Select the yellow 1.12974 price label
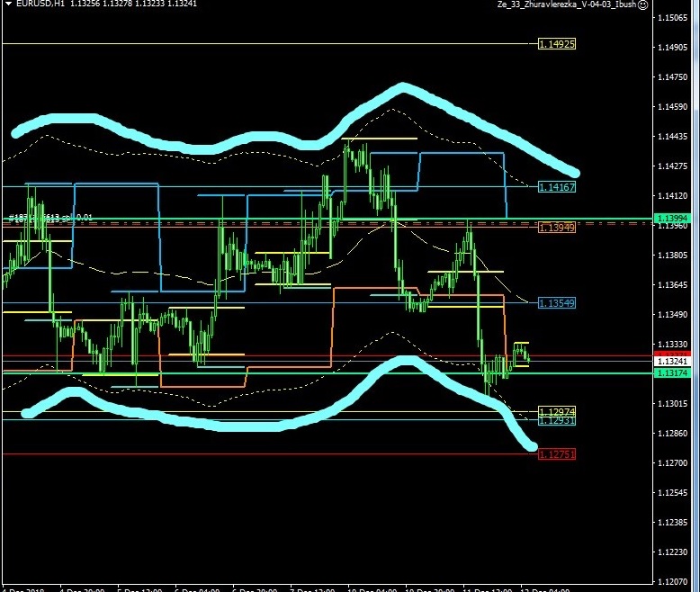This screenshot has height=592, width=700. pyautogui.click(x=557, y=411)
